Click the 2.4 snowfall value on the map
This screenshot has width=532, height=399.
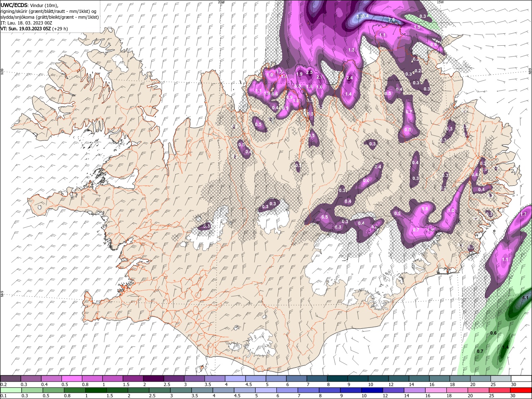(x=350, y=78)
